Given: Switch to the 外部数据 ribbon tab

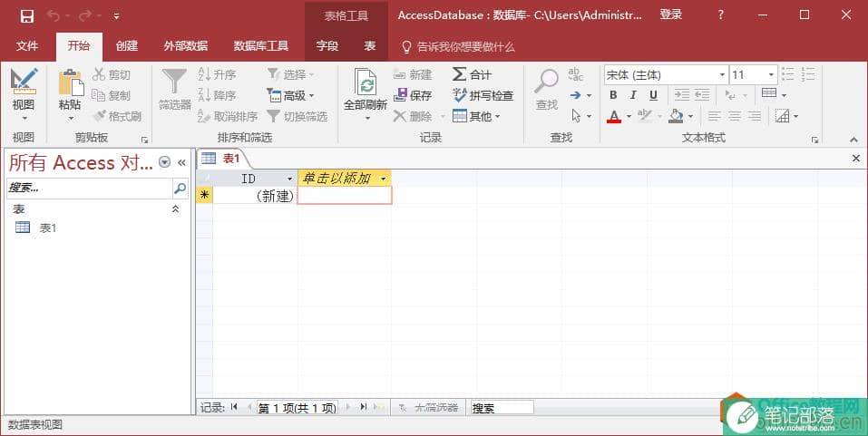Looking at the screenshot, I should [x=185, y=46].
